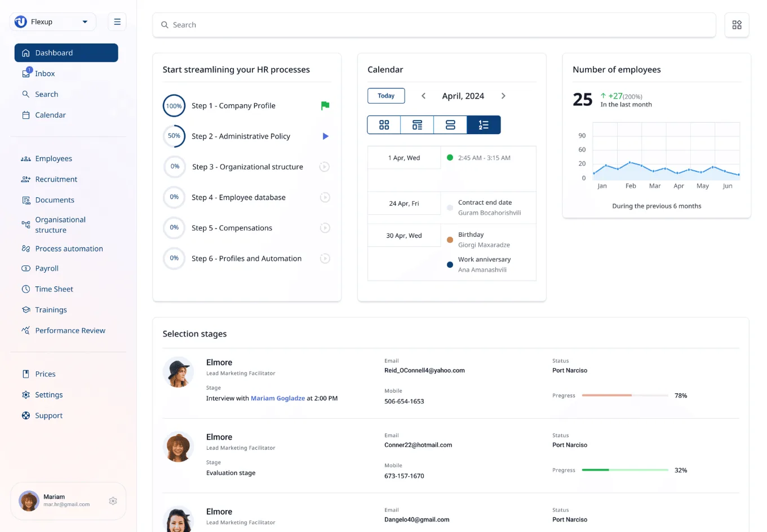Click the 32% progress bar

625,470
